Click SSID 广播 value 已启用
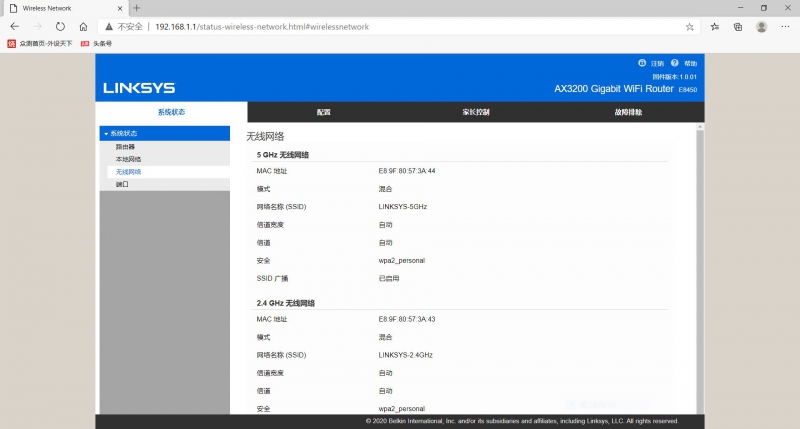The width and height of the screenshot is (800, 429). 389,279
